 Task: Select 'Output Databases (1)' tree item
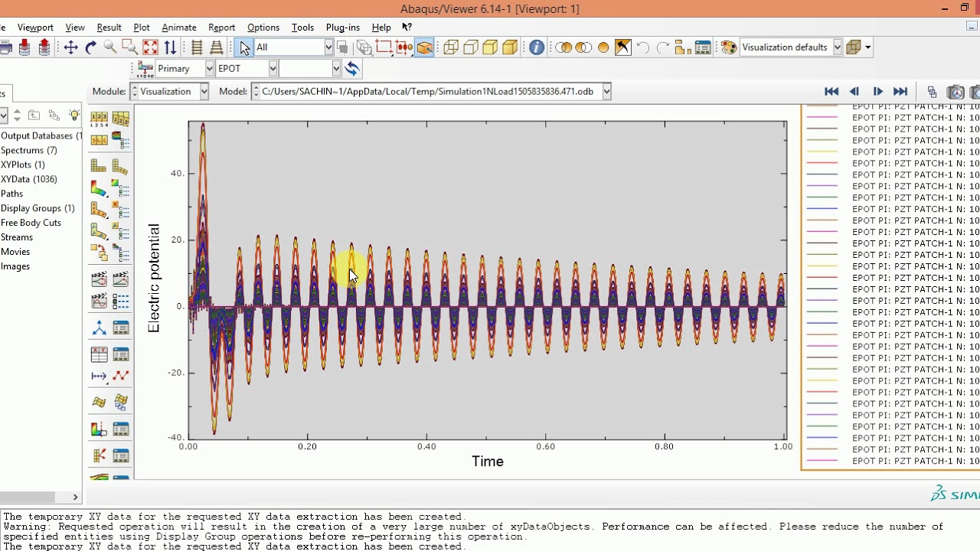(x=41, y=135)
